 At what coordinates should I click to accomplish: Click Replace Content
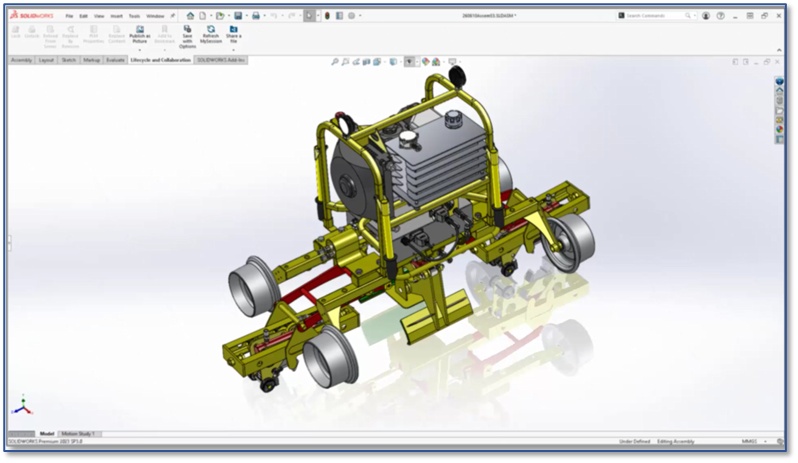click(x=117, y=34)
